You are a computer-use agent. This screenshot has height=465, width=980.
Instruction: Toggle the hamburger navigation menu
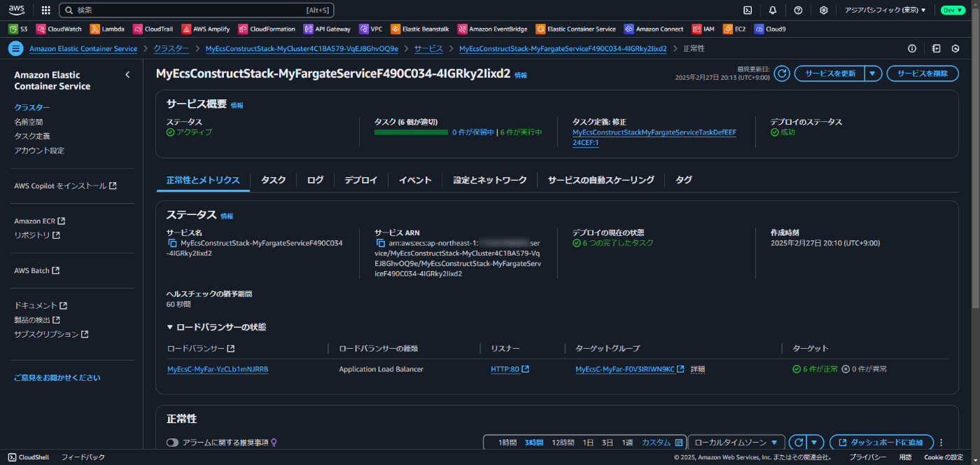[15, 48]
